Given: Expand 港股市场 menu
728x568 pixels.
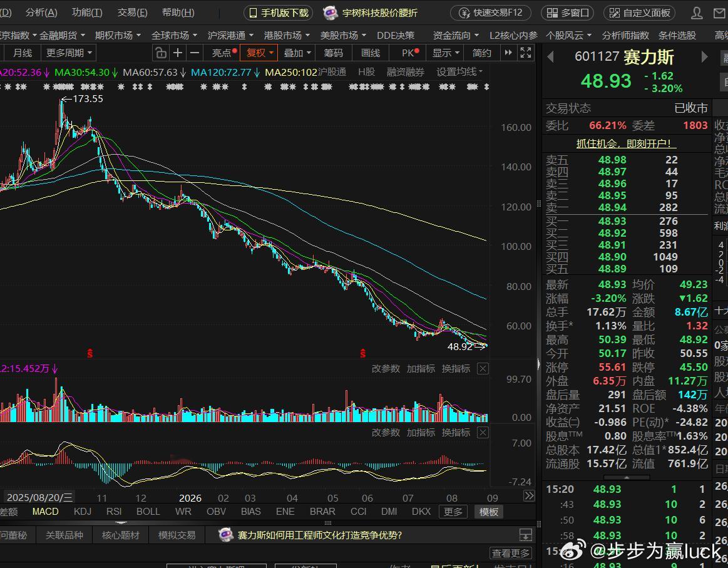Looking at the screenshot, I should tap(287, 35).
